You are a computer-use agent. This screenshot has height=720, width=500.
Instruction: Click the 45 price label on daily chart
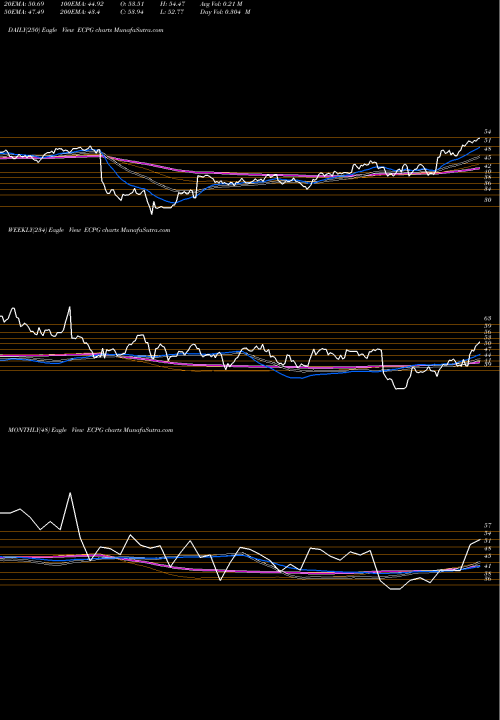488,158
